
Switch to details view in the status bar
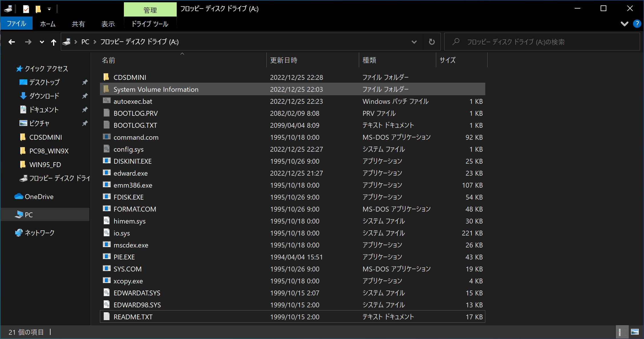pyautogui.click(x=622, y=332)
